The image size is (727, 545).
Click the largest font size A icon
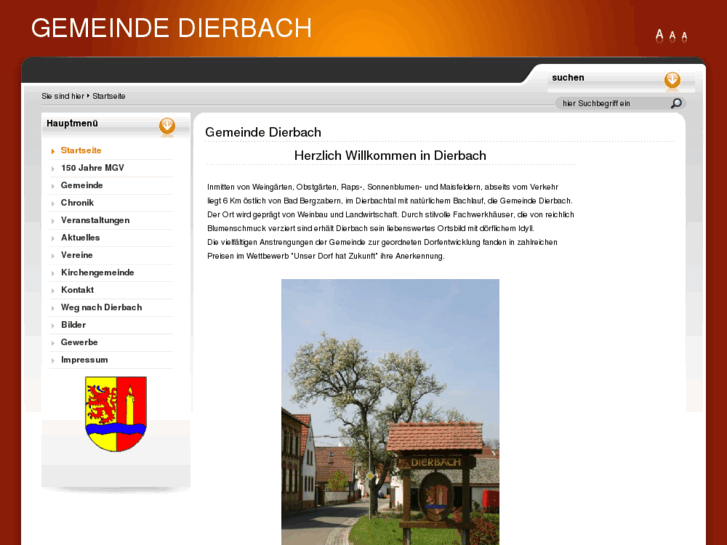(659, 36)
